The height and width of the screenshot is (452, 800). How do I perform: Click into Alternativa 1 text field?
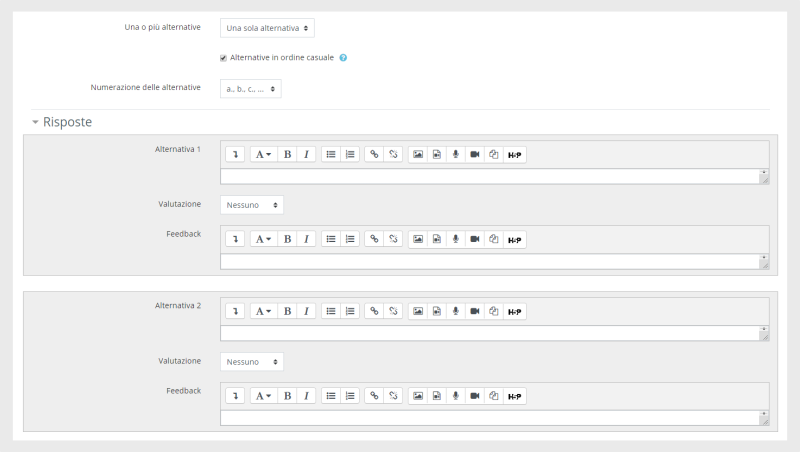click(x=490, y=177)
